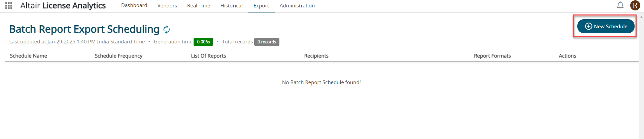
Task: Click the notifications bell icon
Action: (x=620, y=5)
